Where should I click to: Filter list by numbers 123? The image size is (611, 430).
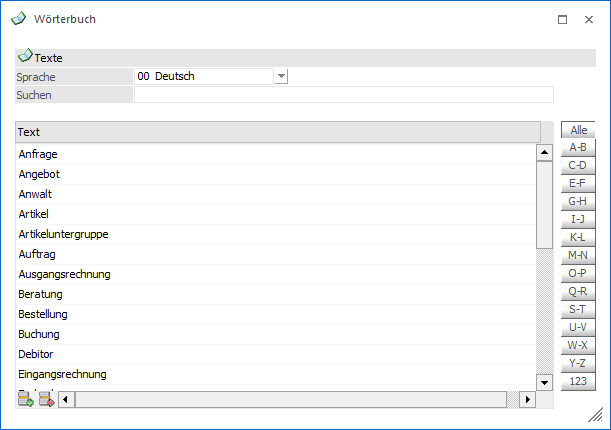[x=577, y=382]
